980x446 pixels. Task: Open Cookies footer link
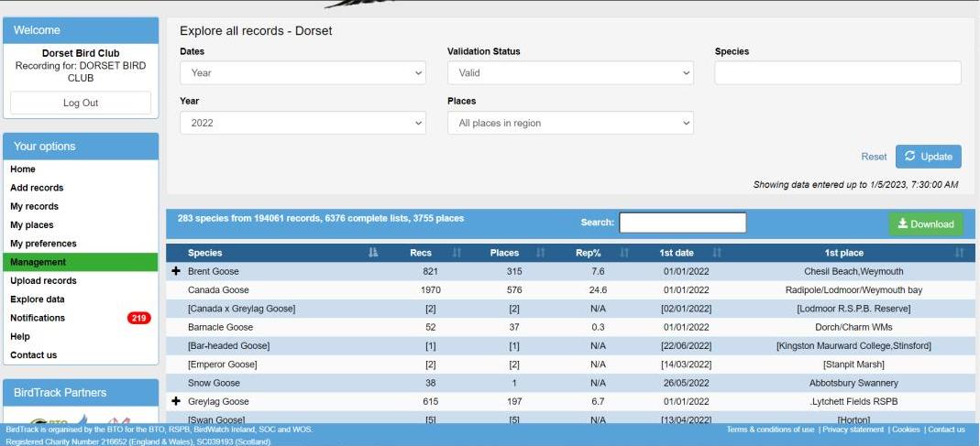[906, 430]
